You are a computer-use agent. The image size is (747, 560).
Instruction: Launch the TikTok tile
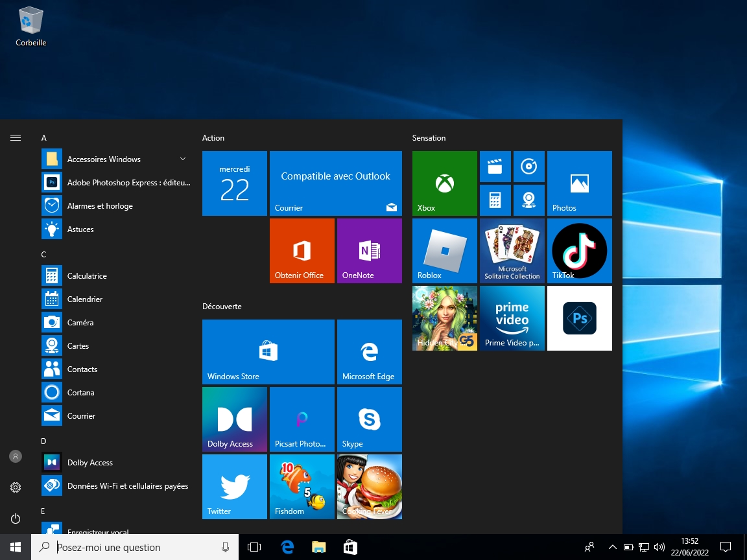[579, 250]
